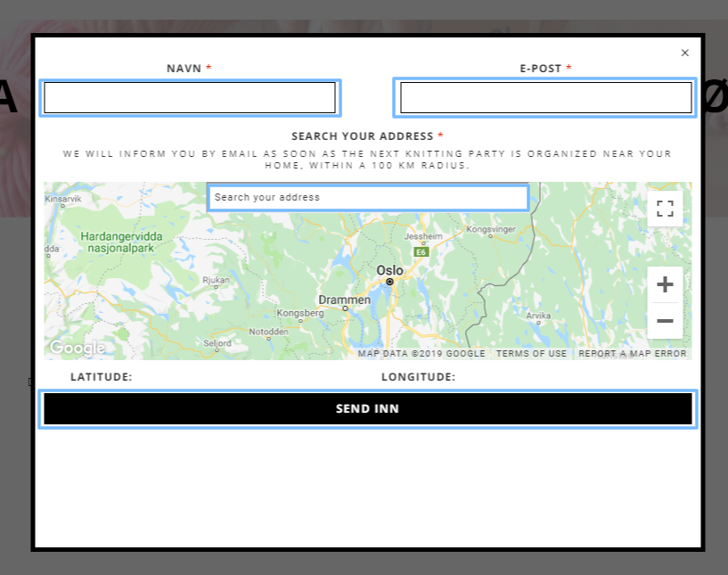Zoom in on the map
Image resolution: width=728 pixels, height=575 pixels.
tap(665, 284)
